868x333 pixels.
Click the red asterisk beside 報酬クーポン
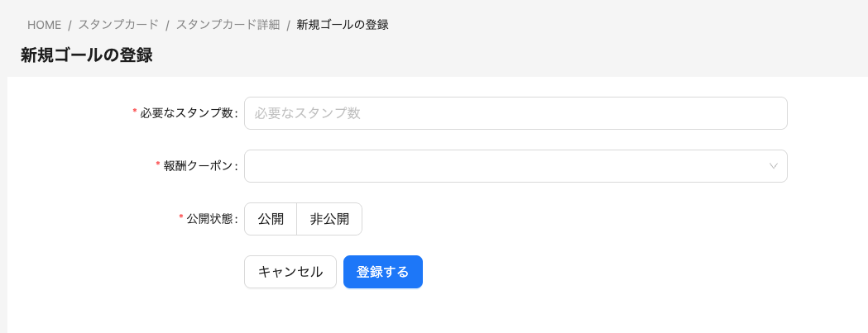click(x=158, y=165)
